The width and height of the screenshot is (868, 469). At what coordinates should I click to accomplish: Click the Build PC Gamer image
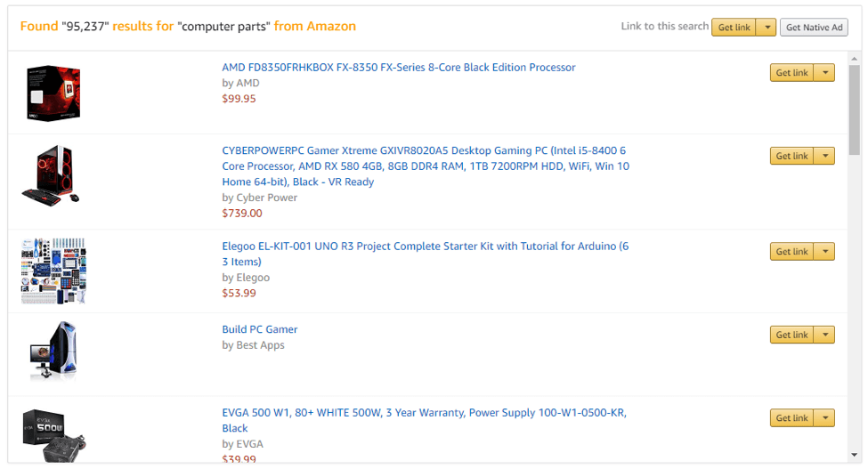53,352
